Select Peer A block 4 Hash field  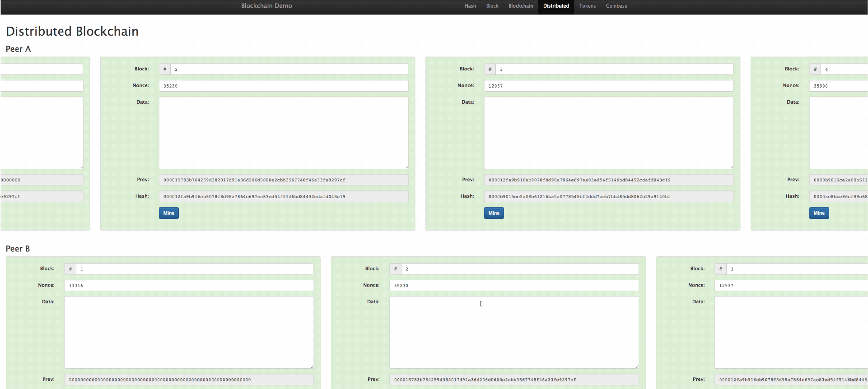[839, 196]
